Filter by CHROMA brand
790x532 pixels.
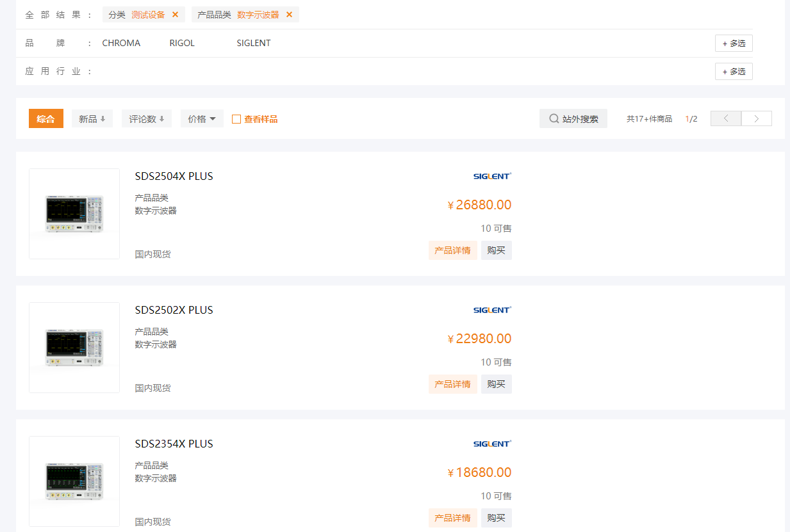coord(121,44)
